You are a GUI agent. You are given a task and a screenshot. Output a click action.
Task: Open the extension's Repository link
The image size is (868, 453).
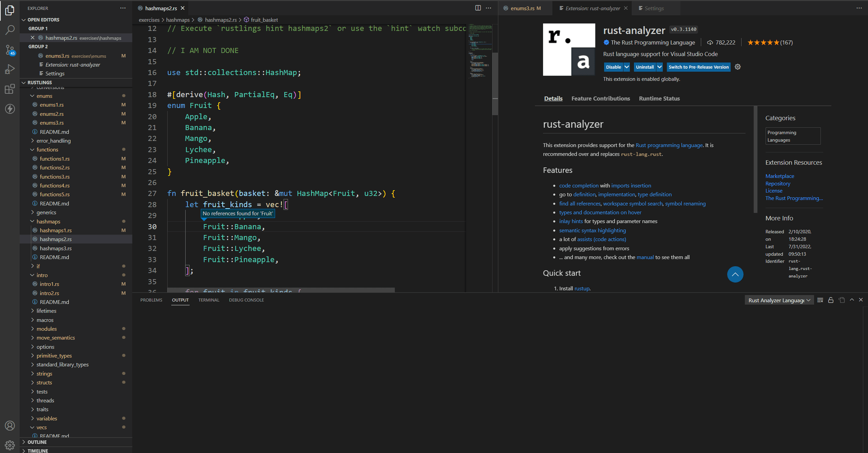(x=777, y=183)
